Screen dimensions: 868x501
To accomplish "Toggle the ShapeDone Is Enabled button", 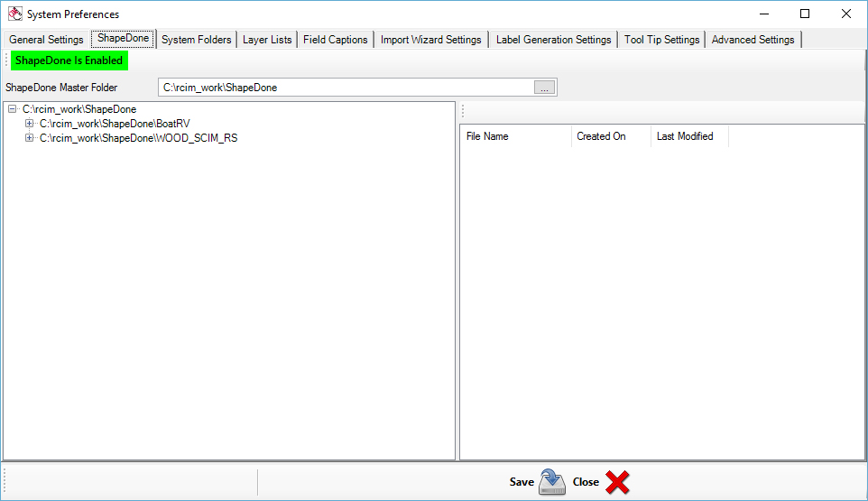I will tap(69, 60).
